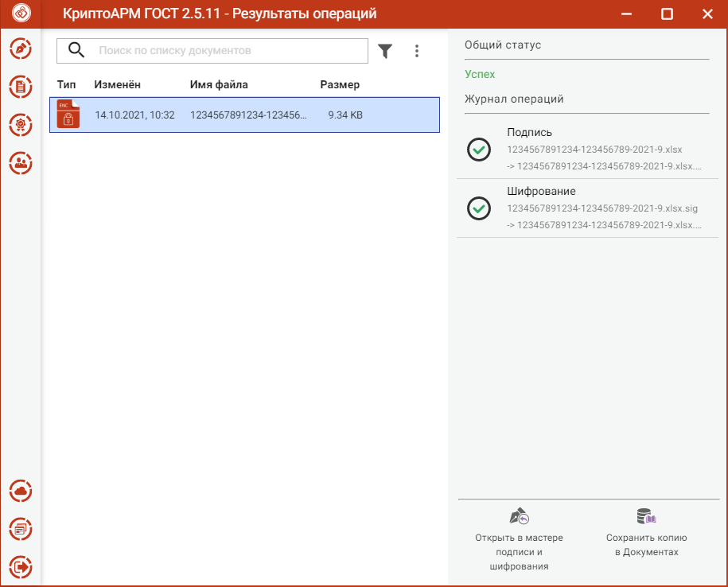Open the contacts sidebar icon
This screenshot has height=587, width=728.
click(21, 163)
